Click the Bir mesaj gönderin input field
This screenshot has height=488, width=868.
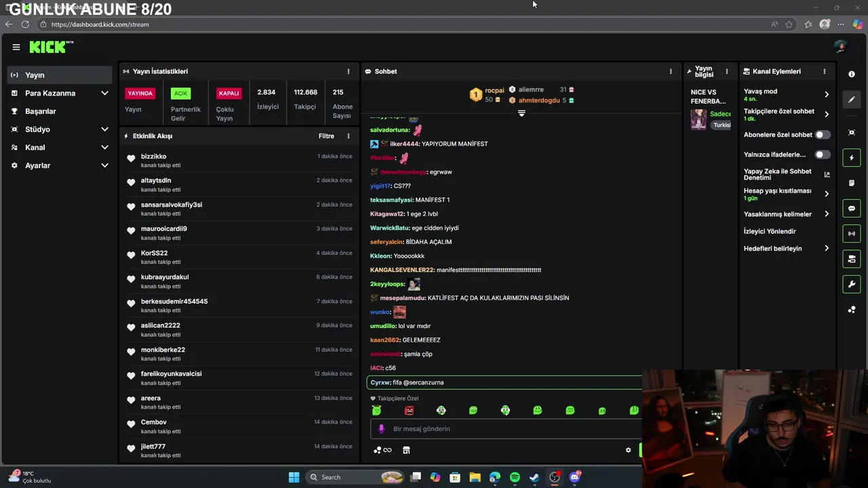505,428
